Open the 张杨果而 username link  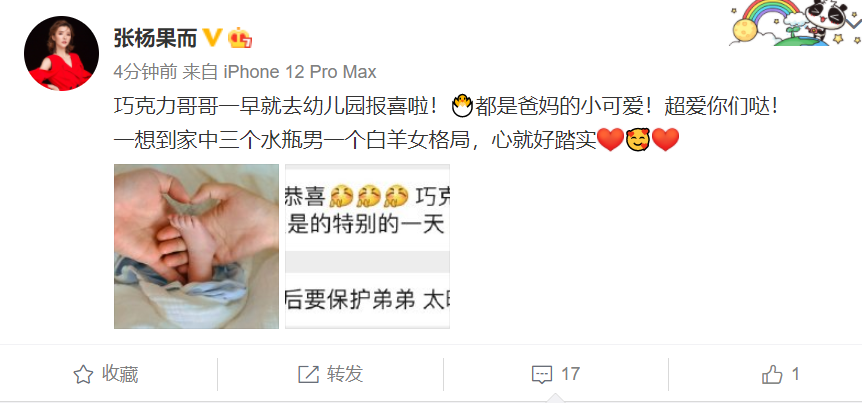click(155, 38)
